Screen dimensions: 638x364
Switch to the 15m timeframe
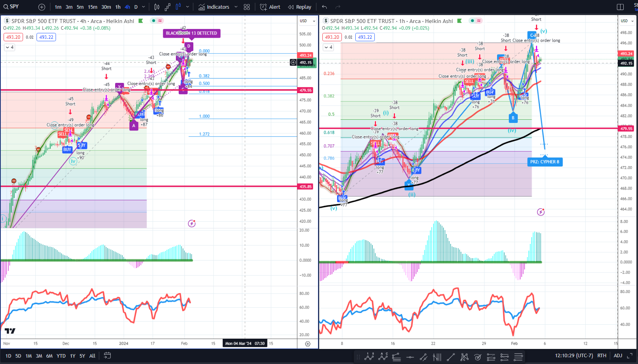(x=93, y=7)
